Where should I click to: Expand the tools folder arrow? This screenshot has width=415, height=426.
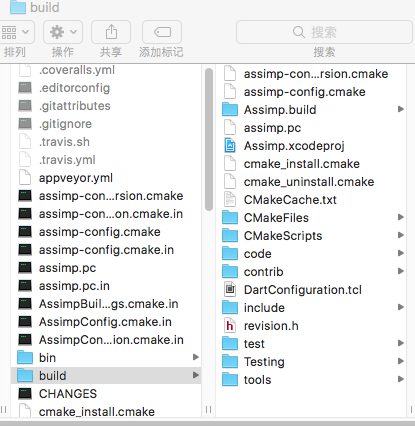401,379
